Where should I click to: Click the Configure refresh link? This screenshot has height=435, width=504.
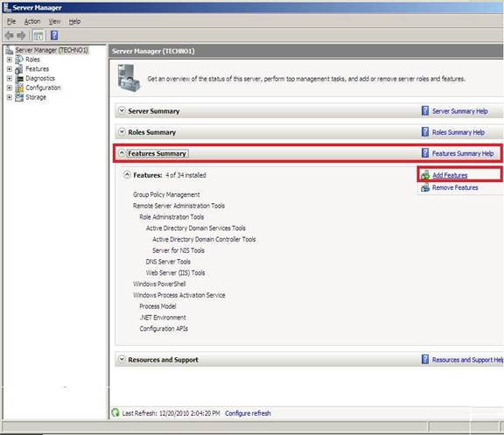[248, 413]
